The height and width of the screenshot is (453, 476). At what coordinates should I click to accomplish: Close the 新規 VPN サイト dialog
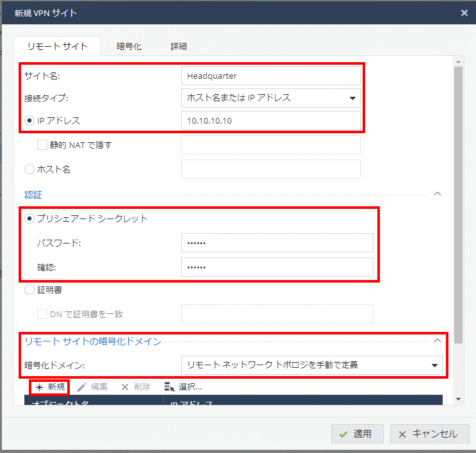(x=464, y=12)
